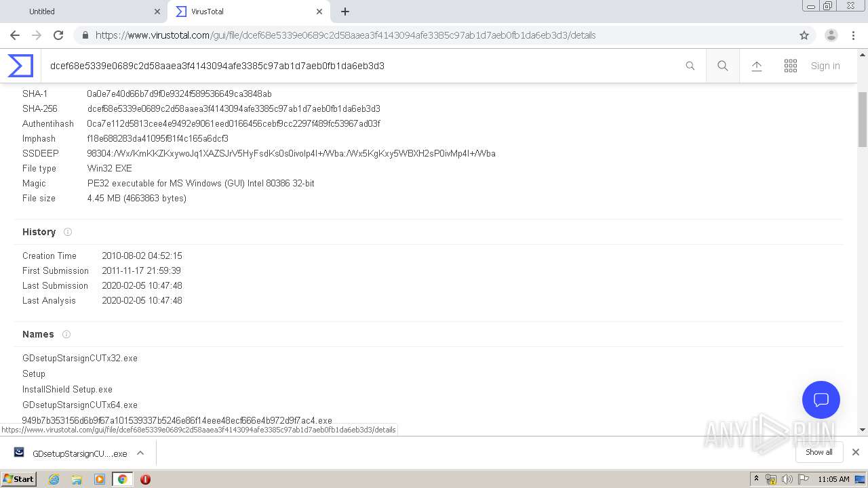Click the Creation Time 2010-08-02 value

tap(142, 256)
